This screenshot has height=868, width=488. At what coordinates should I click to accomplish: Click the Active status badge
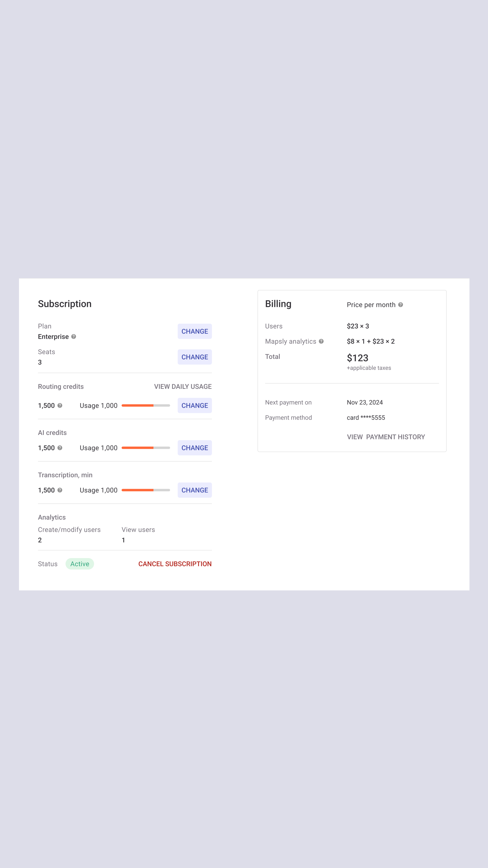80,564
